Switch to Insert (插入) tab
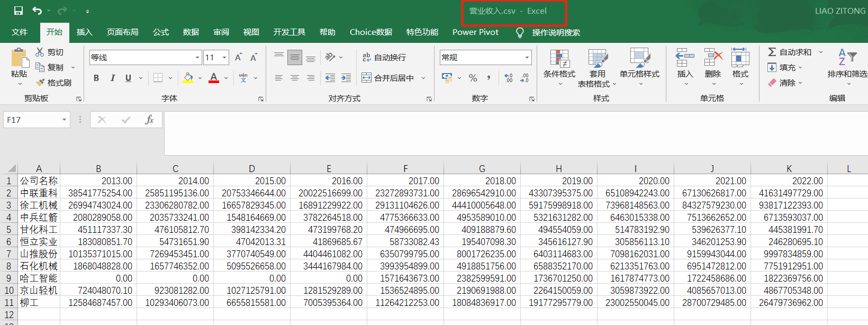 (x=84, y=32)
